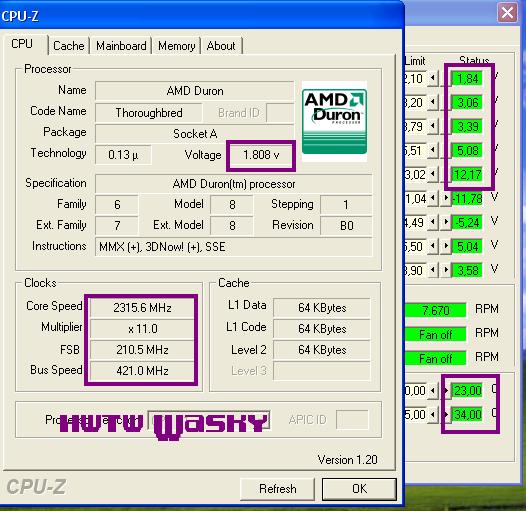Click the L1 Data cache value

point(322,308)
